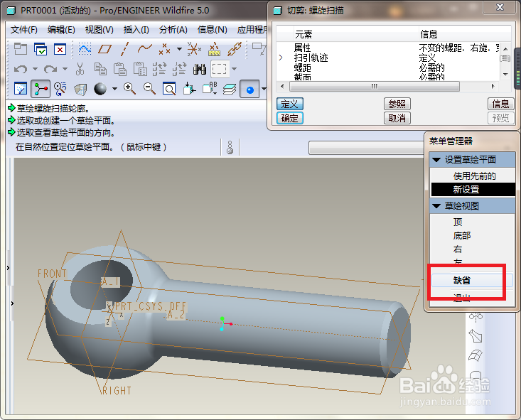This screenshot has width=521, height=420.
Task: Choose 使用先前的 in menu manager
Action: tap(474, 176)
